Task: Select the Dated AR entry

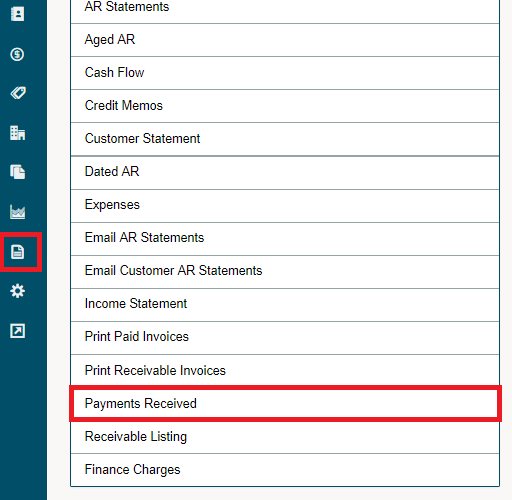Action: coord(285,172)
